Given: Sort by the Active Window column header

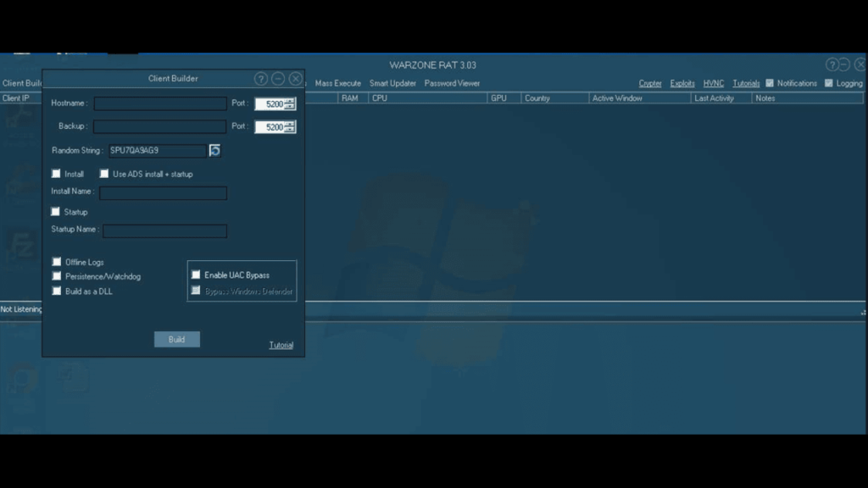Looking at the screenshot, I should (x=640, y=98).
